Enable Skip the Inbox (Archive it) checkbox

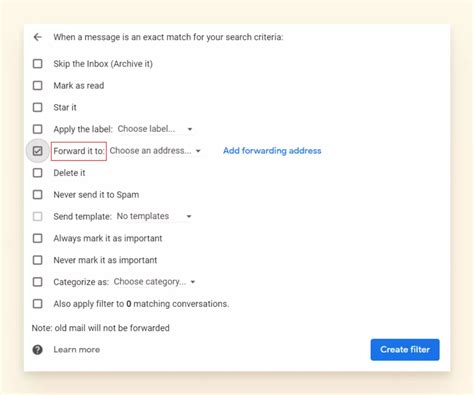coord(38,64)
